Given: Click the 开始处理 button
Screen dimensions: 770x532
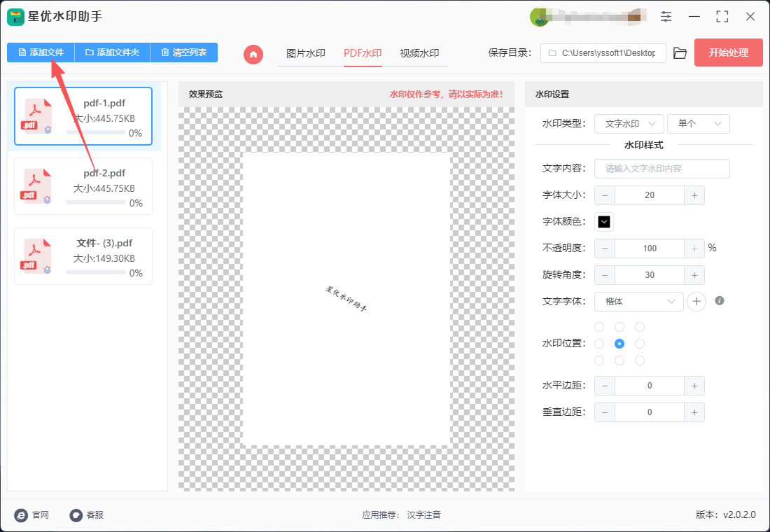Looking at the screenshot, I should tap(728, 53).
